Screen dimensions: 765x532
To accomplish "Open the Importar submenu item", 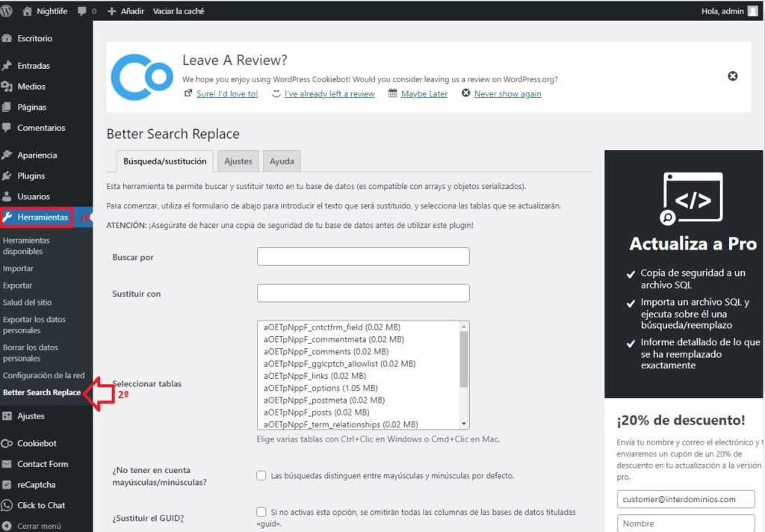I will (18, 268).
